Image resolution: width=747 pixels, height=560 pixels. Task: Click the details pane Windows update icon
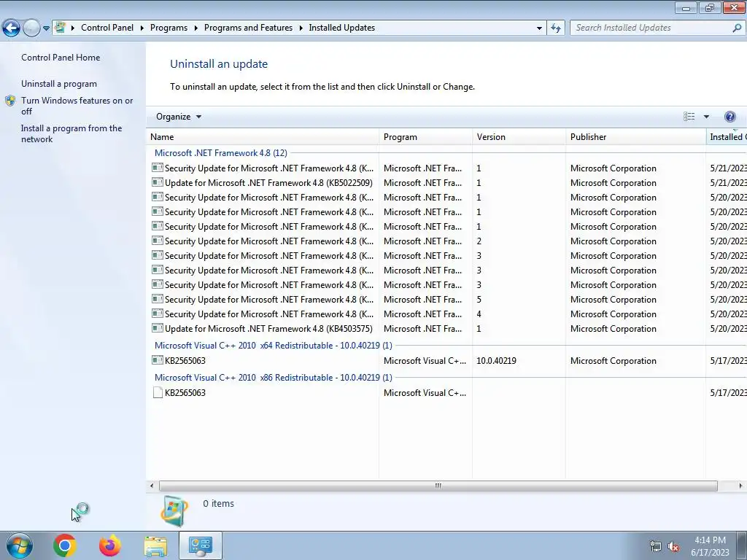pos(174,511)
